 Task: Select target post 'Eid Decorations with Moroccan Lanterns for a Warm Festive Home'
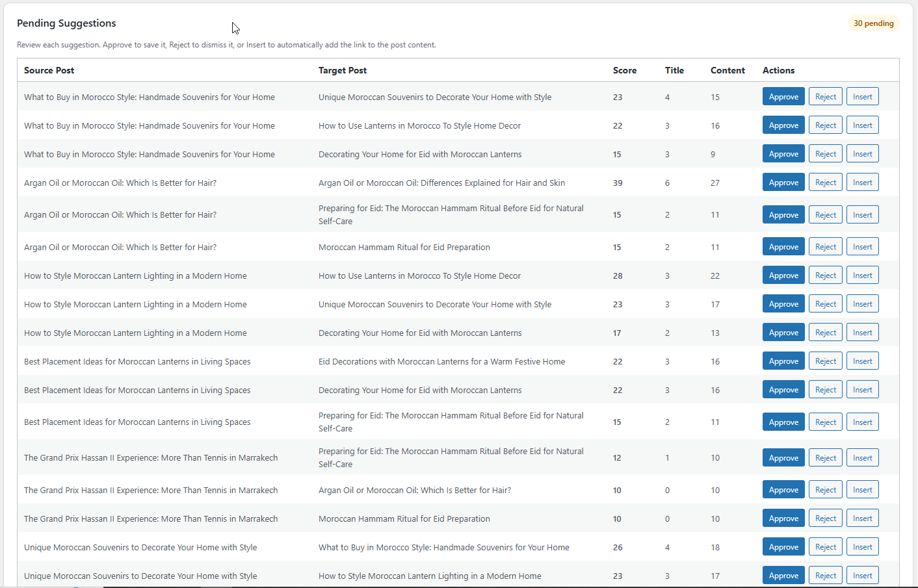click(441, 362)
